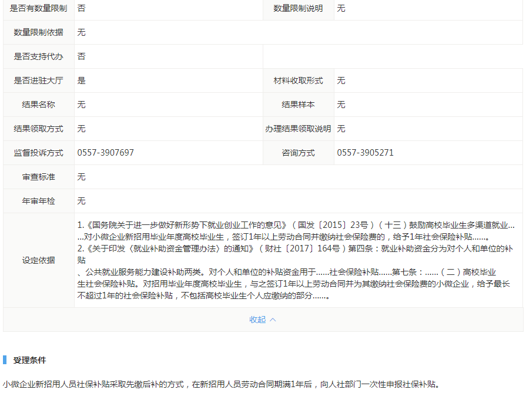Select the 数量限制说明 label

pos(298,8)
